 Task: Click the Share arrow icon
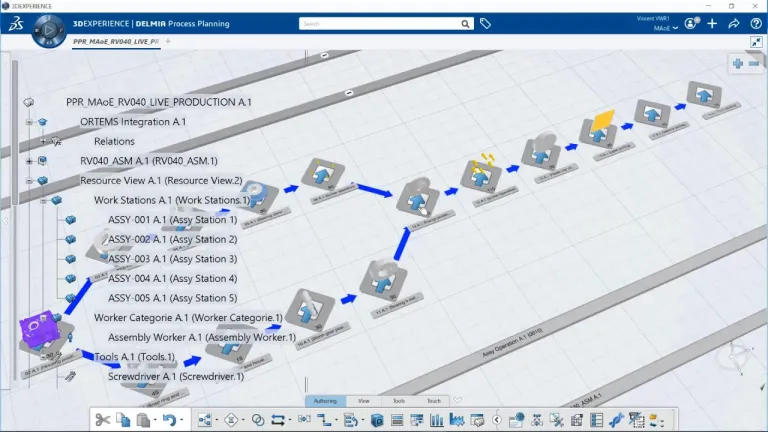734,23
